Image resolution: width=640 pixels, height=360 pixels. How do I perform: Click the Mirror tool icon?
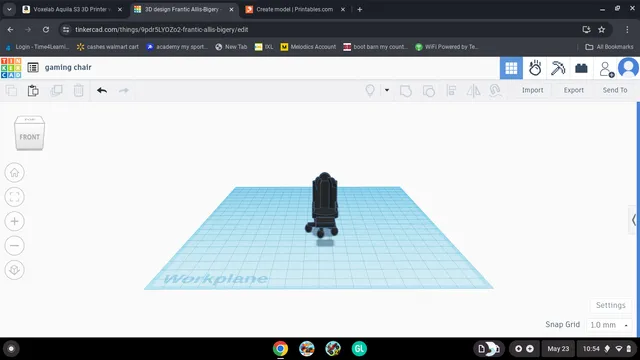pos(473,90)
